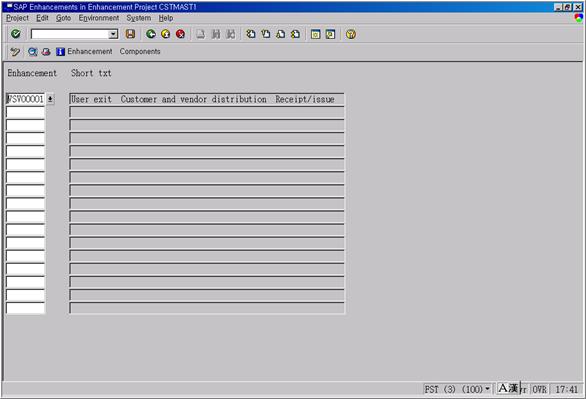Click the Last page navigation icon

pos(295,34)
